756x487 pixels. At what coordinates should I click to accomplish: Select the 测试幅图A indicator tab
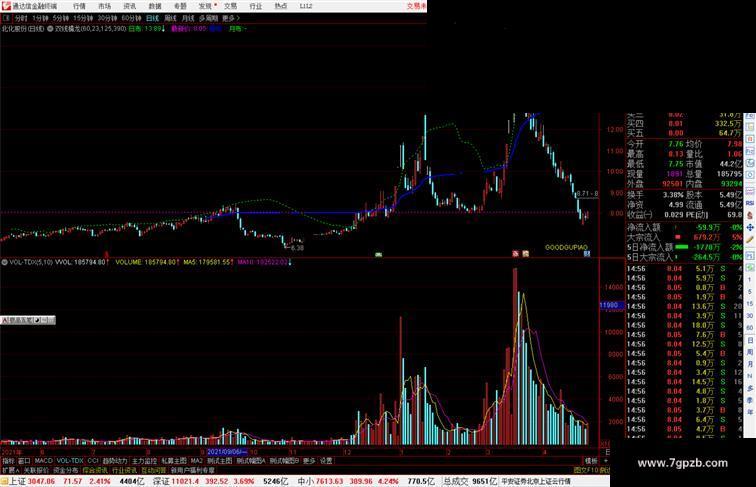251,461
